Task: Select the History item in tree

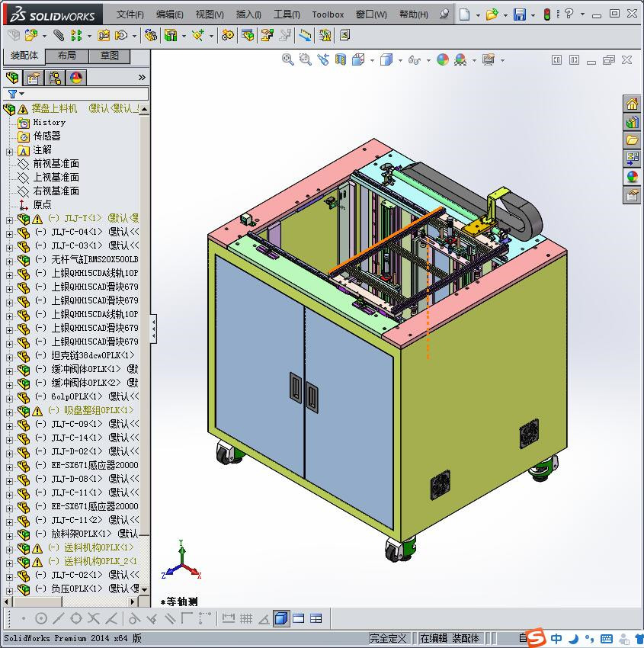Action: (49, 122)
